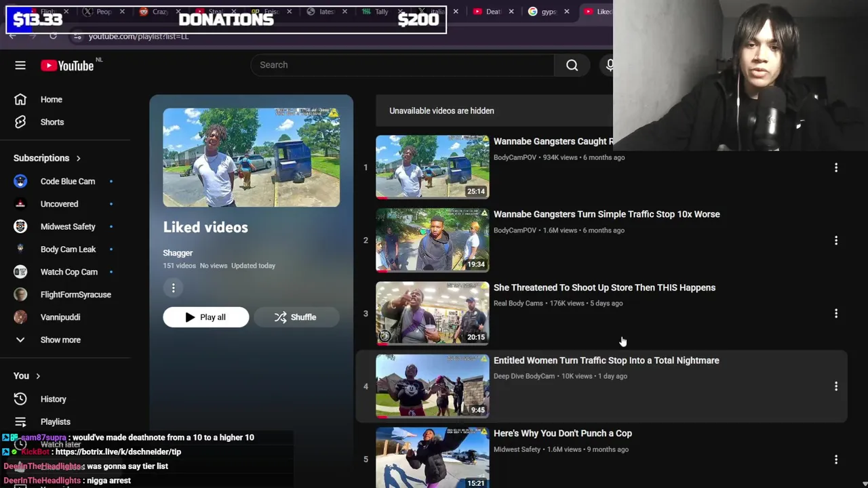Open Code Blue Cam channel avatar
The height and width of the screenshot is (488, 868).
[20, 181]
